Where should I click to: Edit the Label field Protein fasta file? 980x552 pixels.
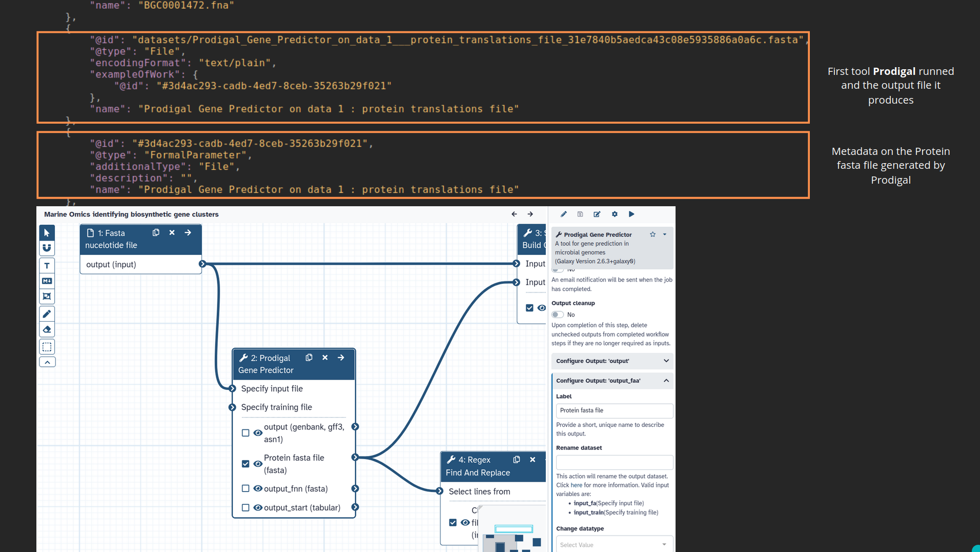click(615, 410)
